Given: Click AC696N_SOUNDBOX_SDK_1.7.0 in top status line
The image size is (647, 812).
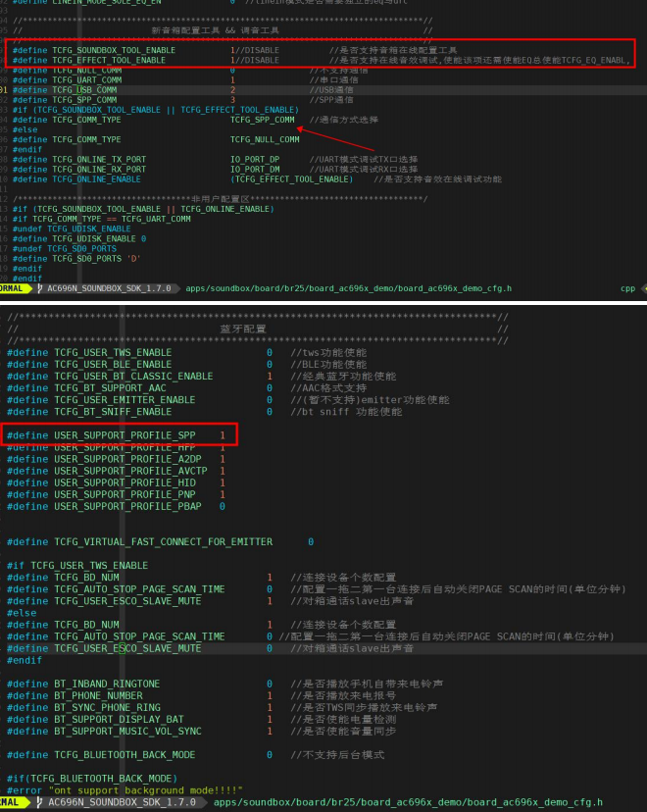Looking at the screenshot, I should pos(109,288).
